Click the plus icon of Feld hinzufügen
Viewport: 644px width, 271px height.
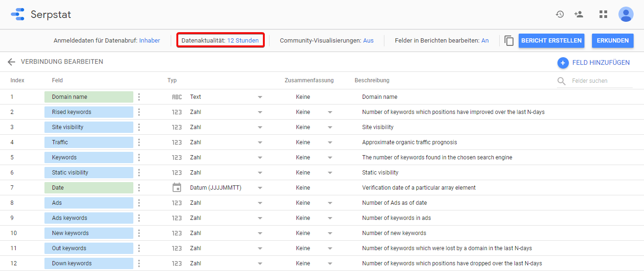(x=563, y=62)
